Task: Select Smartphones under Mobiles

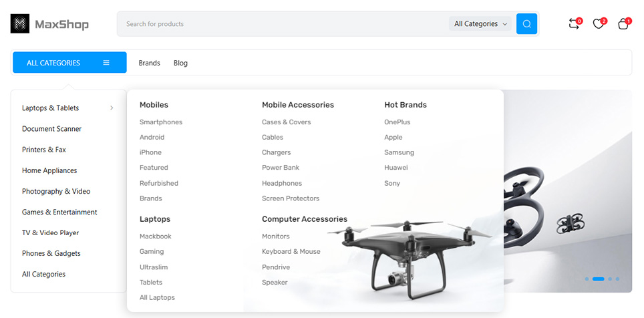Action: 160,122
